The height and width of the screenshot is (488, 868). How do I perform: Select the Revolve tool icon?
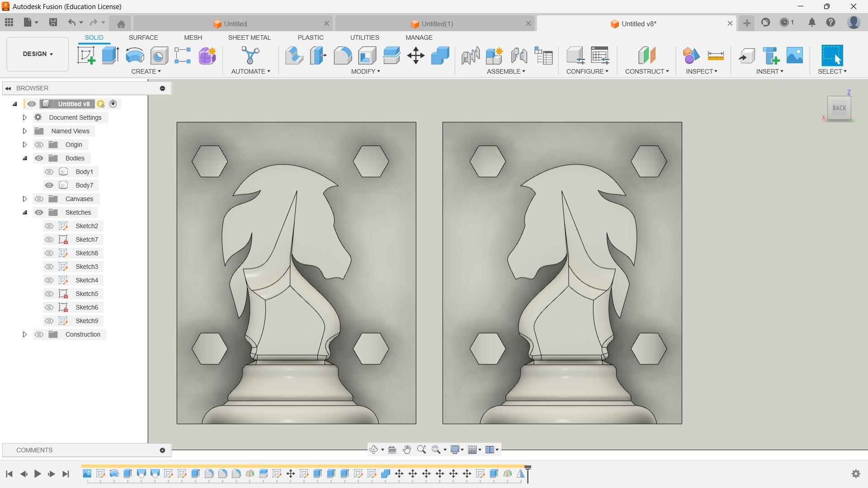tap(135, 56)
